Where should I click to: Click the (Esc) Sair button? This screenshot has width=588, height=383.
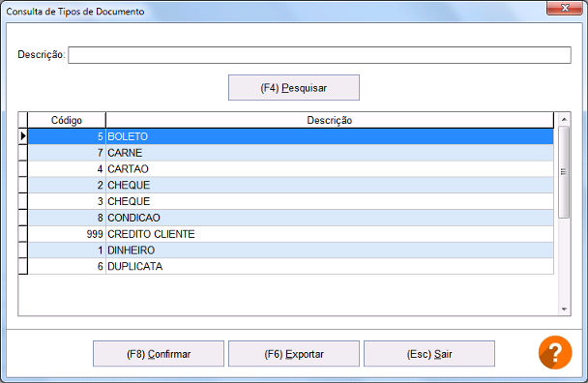point(429,354)
